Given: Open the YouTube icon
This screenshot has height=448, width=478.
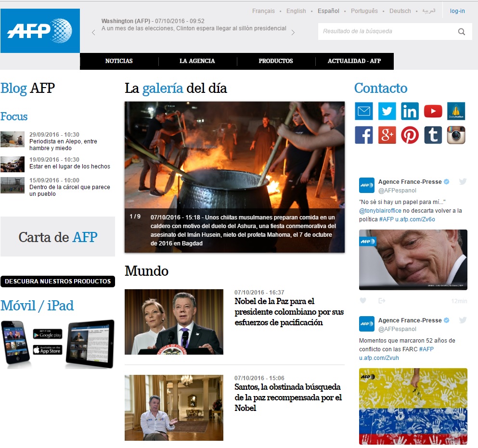Looking at the screenshot, I should click(433, 111).
